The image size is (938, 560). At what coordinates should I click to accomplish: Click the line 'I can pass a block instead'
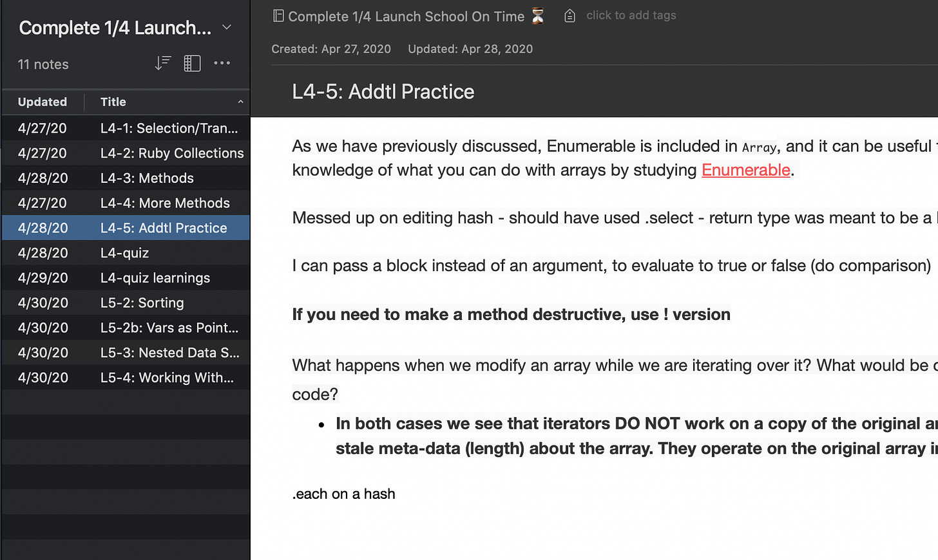point(611,265)
